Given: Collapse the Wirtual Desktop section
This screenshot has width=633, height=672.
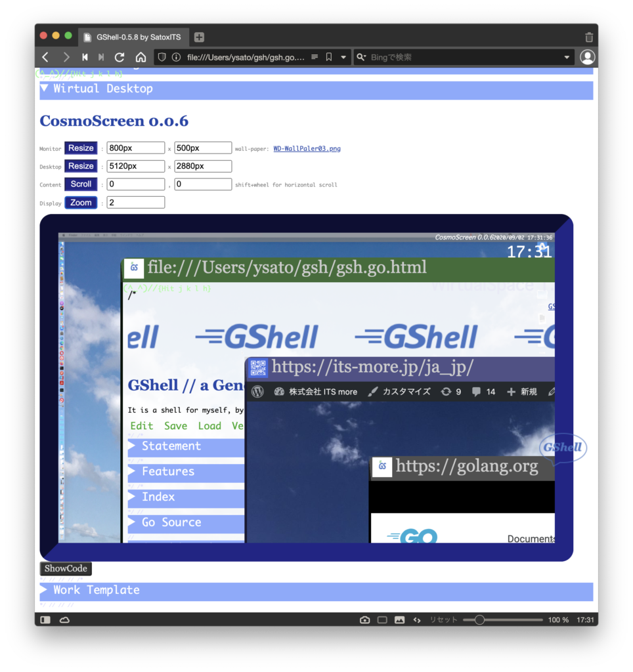Looking at the screenshot, I should [44, 89].
